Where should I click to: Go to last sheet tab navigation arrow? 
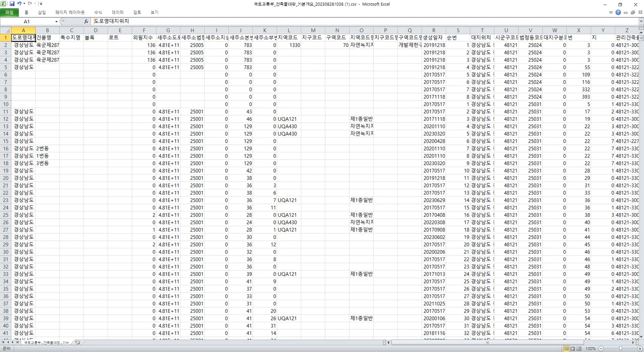coord(18,343)
